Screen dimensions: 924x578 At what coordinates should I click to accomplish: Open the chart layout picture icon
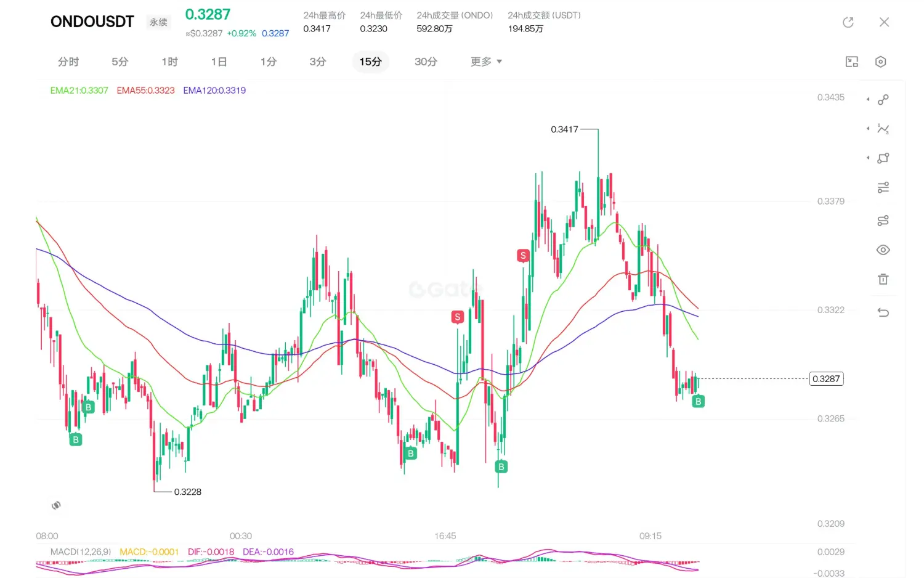[x=852, y=62]
